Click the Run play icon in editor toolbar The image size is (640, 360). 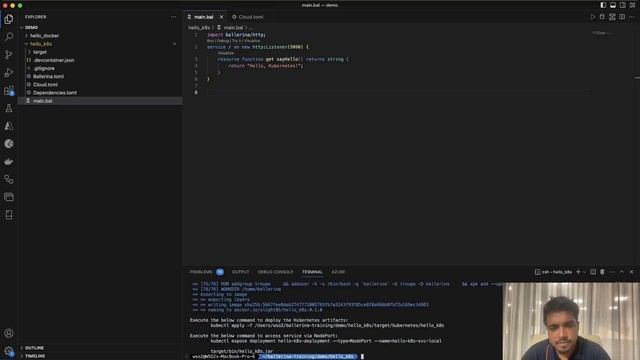pos(593,17)
